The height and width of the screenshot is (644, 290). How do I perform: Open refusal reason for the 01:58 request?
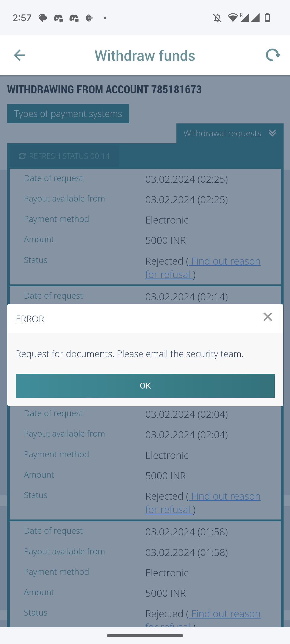click(224, 614)
